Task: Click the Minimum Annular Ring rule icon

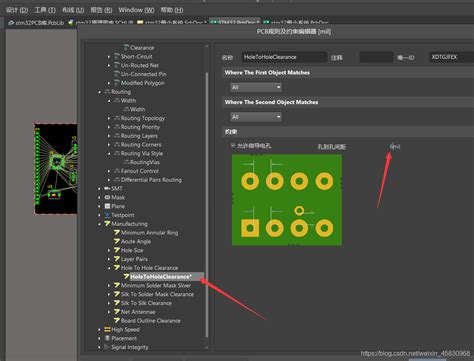Action: 117,232
